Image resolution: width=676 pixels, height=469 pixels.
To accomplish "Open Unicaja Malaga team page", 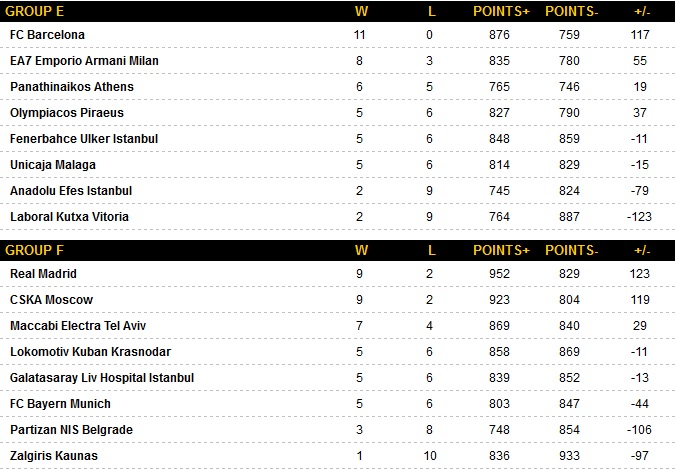I will (53, 165).
